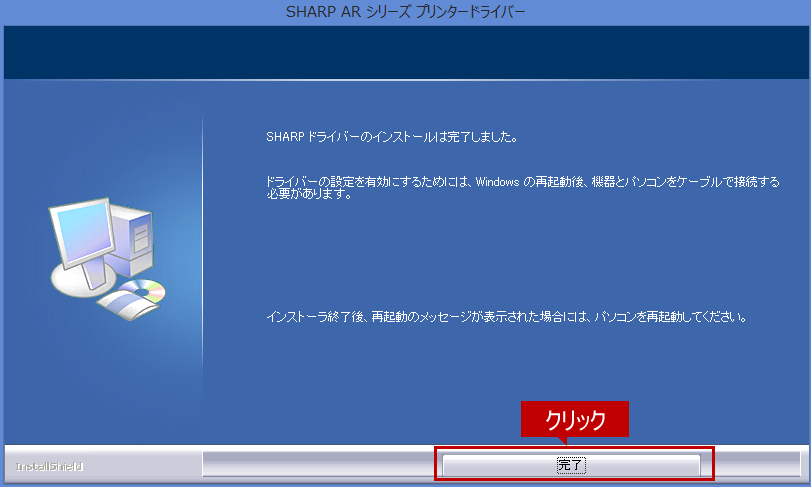
Task: Click the 完了 button to finish installation
Action: [x=571, y=465]
